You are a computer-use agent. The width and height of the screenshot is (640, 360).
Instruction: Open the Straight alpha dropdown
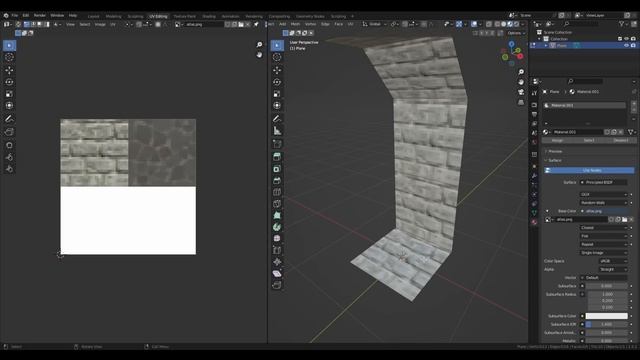click(x=613, y=269)
